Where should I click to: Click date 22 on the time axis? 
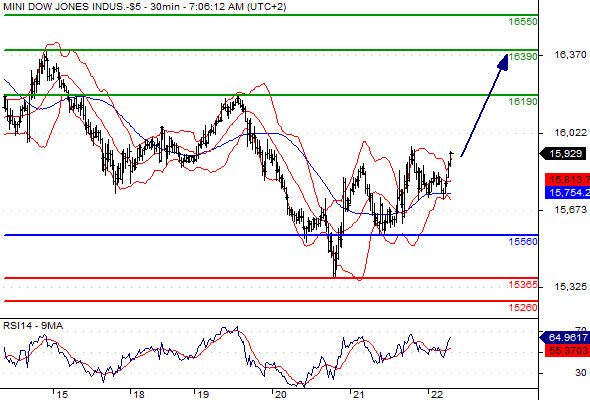[436, 394]
